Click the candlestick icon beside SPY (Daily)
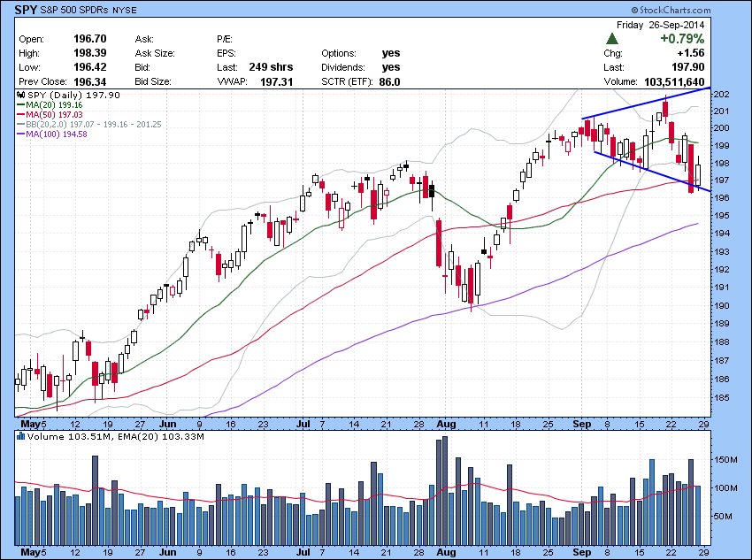Image resolution: width=752 pixels, height=560 pixels. click(x=21, y=95)
